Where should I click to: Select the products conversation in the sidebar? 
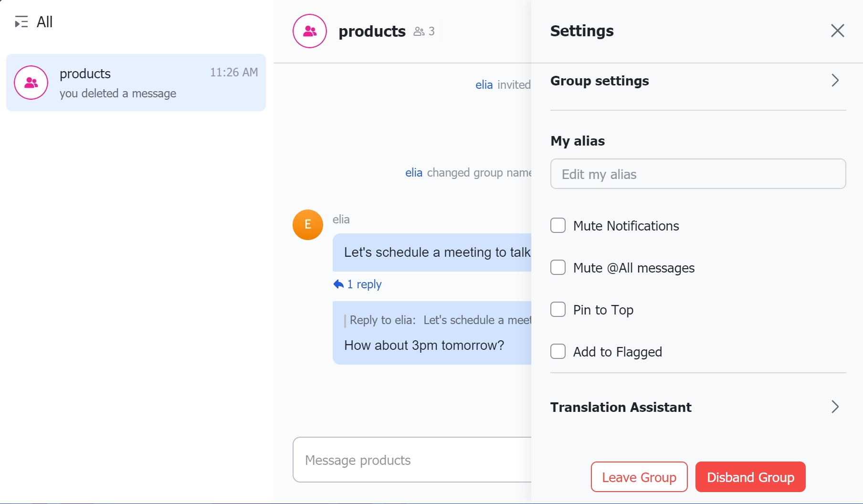point(136,83)
